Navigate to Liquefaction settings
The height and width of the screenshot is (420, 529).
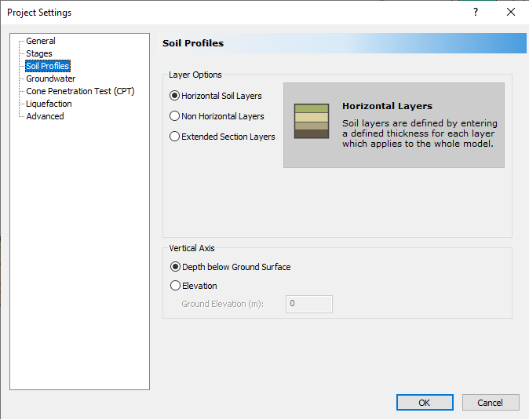[x=49, y=104]
